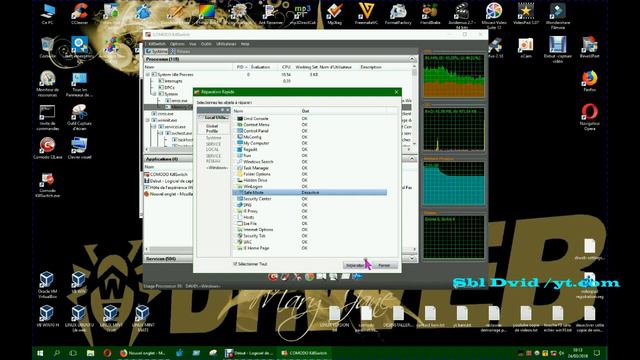The width and height of the screenshot is (640, 360).
Task: Open the Help menu
Action: tap(245, 44)
